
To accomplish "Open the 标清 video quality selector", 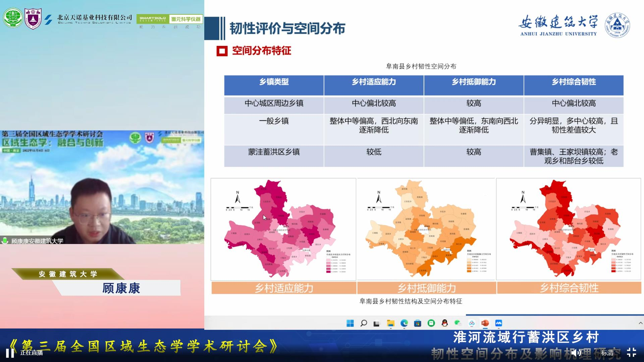I will pyautogui.click(x=607, y=353).
